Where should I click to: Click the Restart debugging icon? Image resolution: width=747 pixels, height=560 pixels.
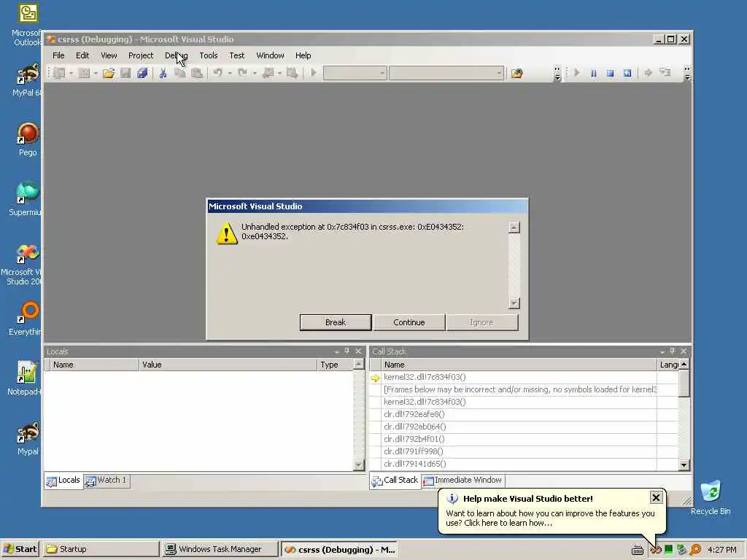pos(627,73)
